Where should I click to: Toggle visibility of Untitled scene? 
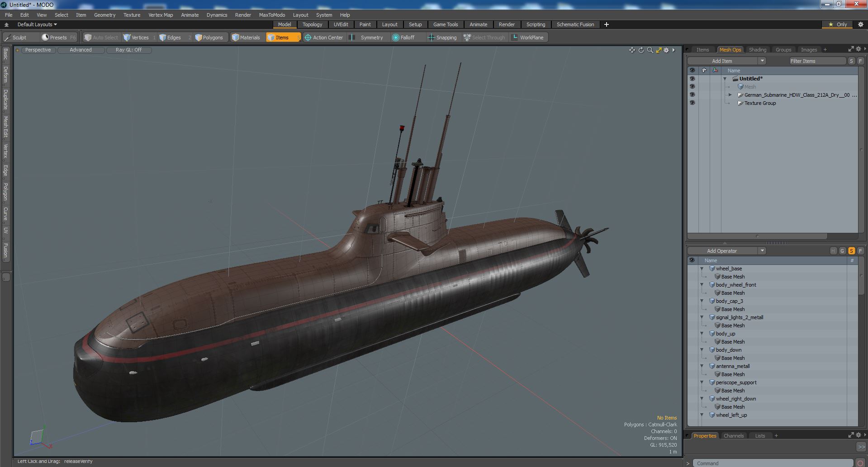pos(692,79)
